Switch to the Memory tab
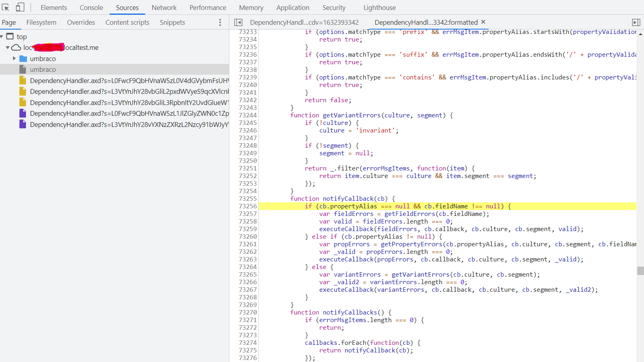Viewport: 644px width, 362px height. 251,8
